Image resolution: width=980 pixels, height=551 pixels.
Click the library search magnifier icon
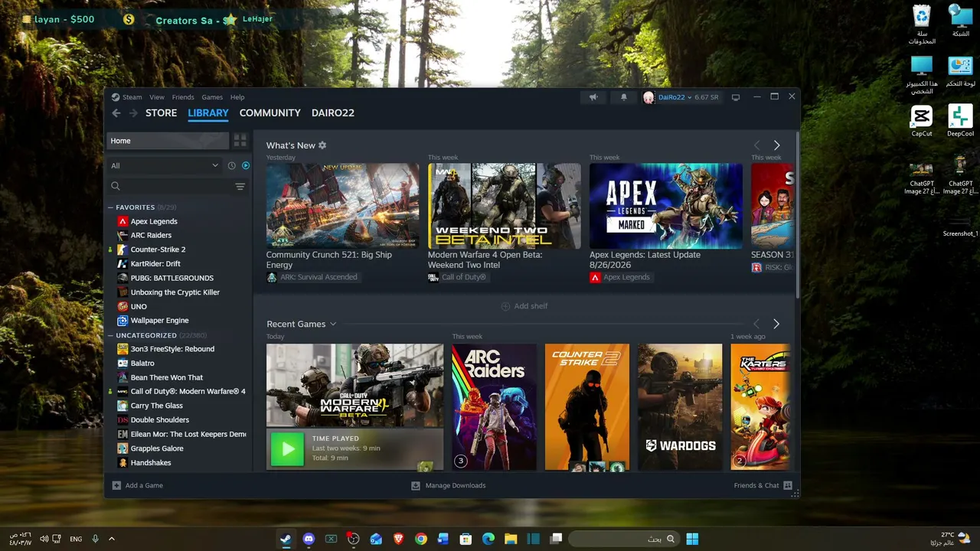tap(116, 186)
